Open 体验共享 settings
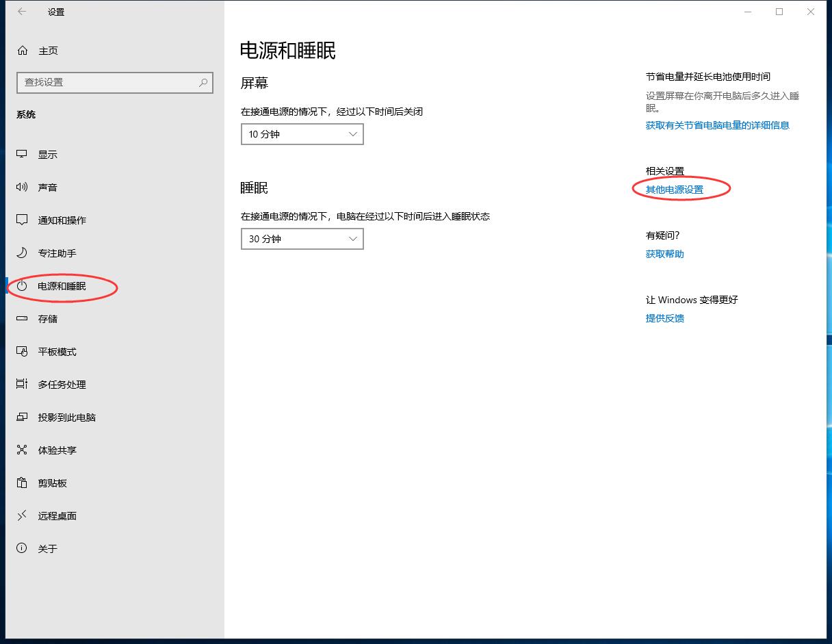The width and height of the screenshot is (832, 644). [57, 450]
